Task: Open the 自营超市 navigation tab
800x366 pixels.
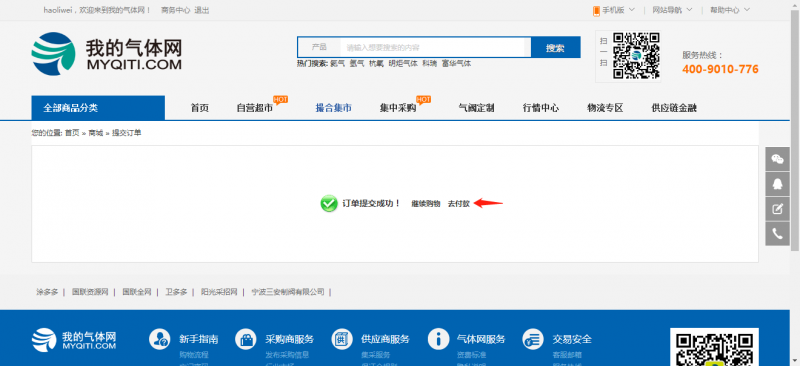Action: [255, 108]
